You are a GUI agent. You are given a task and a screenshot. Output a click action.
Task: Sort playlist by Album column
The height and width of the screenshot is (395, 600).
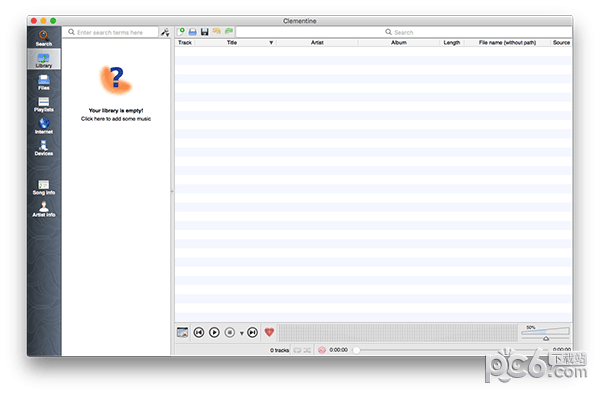pos(399,42)
